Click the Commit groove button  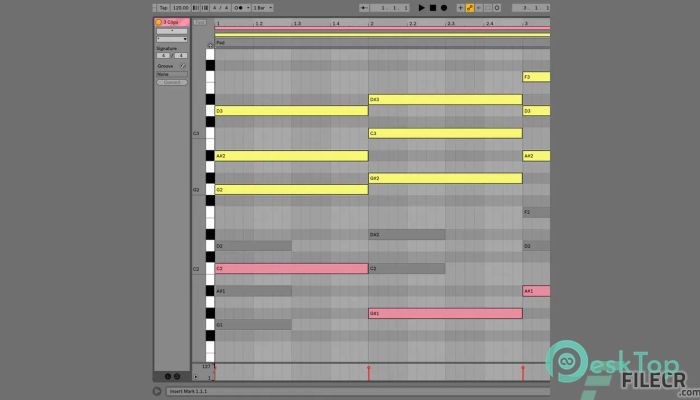tap(172, 83)
